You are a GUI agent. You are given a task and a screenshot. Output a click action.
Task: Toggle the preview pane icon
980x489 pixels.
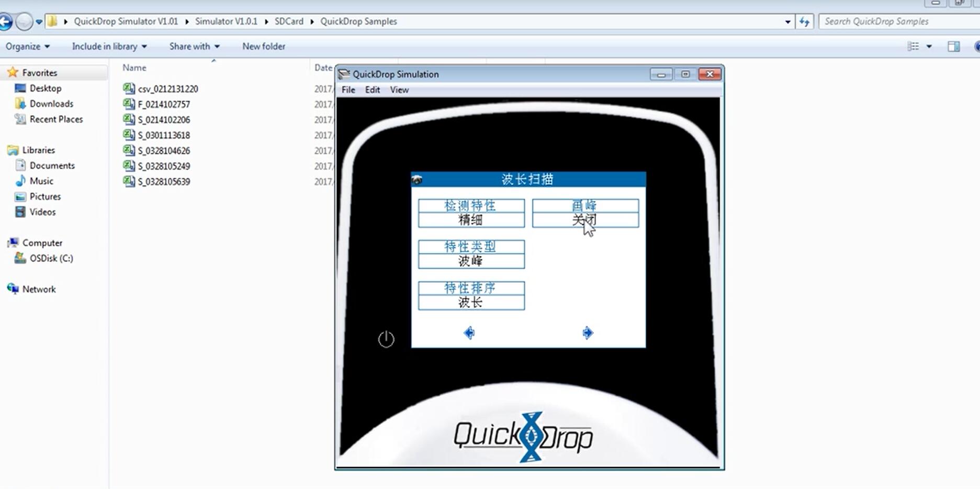953,46
